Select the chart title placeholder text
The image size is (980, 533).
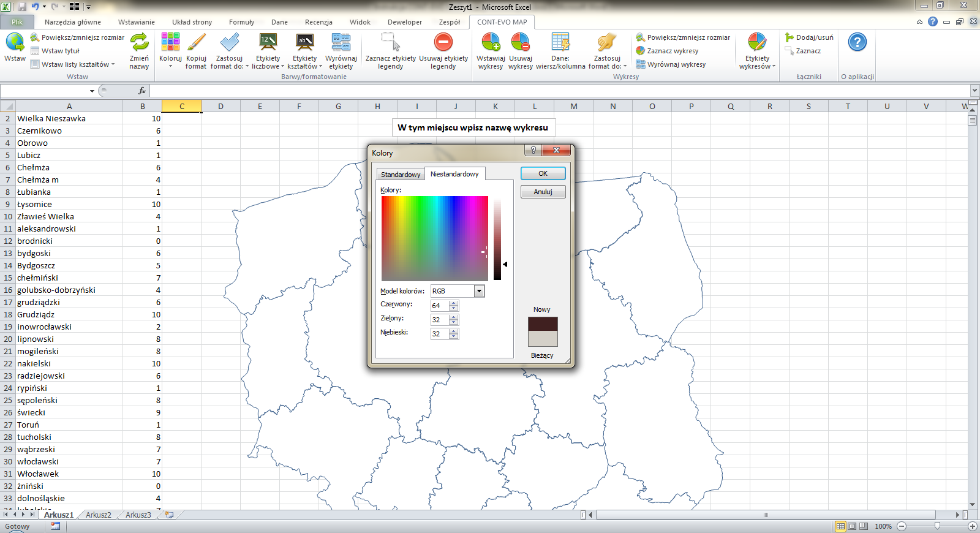[x=473, y=127]
